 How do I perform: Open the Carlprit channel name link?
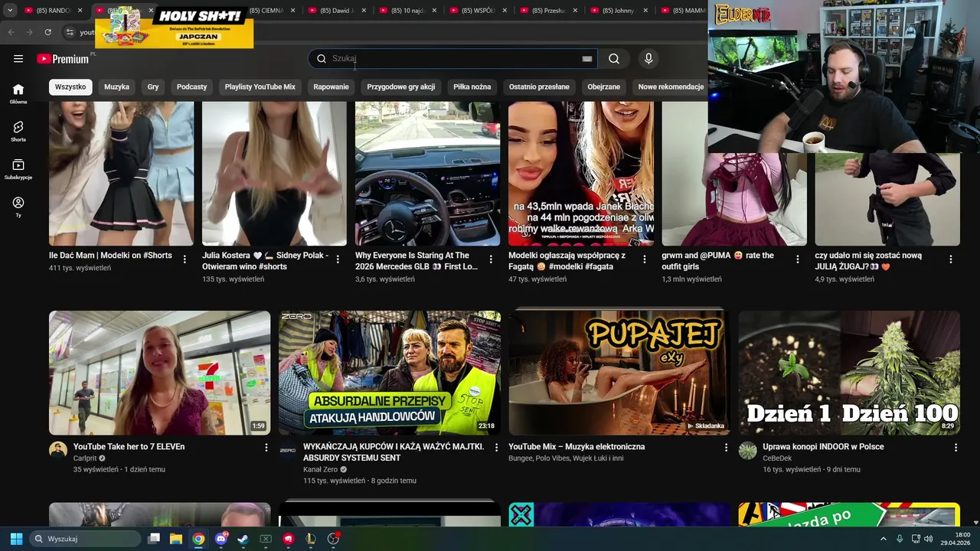click(x=85, y=458)
